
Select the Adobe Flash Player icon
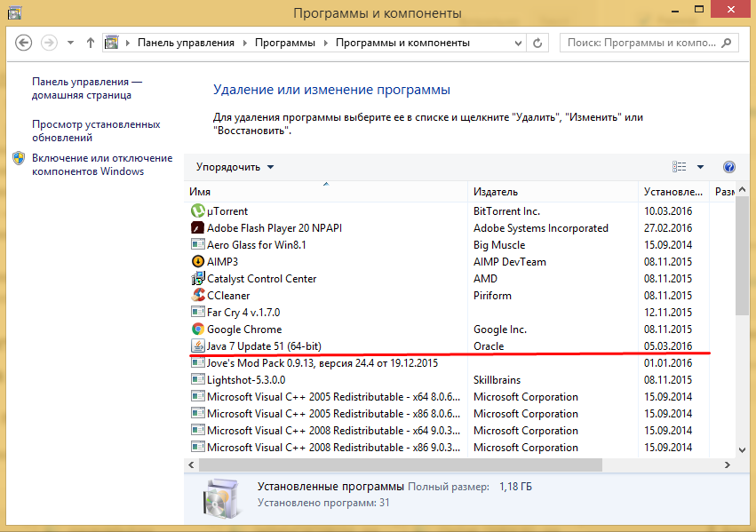198,228
